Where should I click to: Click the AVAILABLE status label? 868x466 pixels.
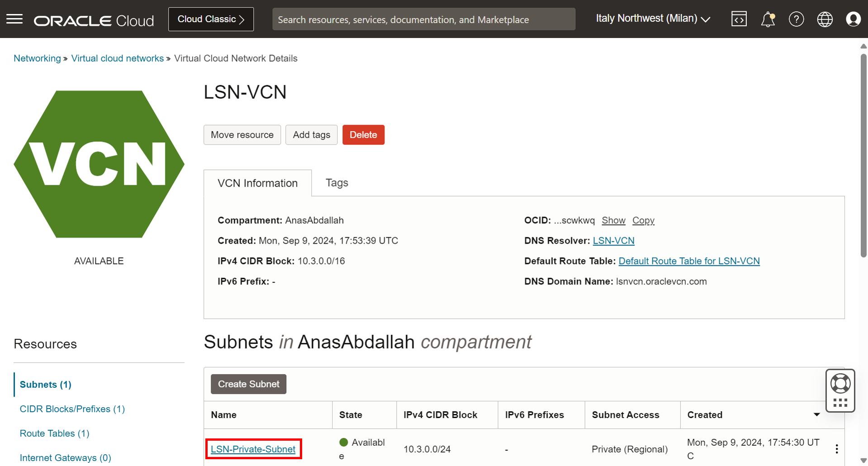pos(99,261)
